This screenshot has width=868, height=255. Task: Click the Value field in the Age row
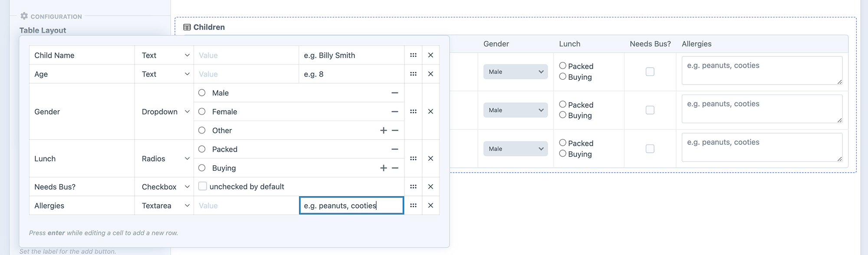point(246,74)
